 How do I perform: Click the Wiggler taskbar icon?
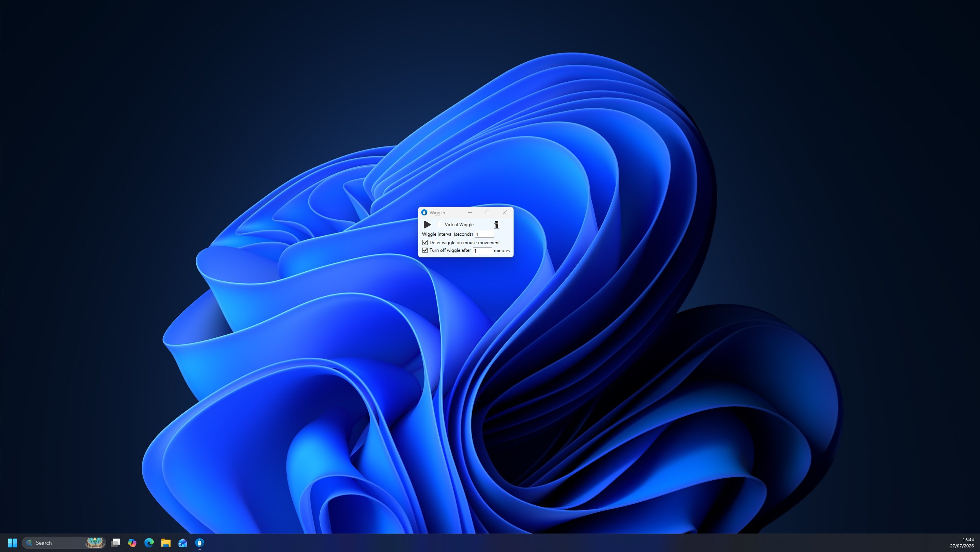200,543
